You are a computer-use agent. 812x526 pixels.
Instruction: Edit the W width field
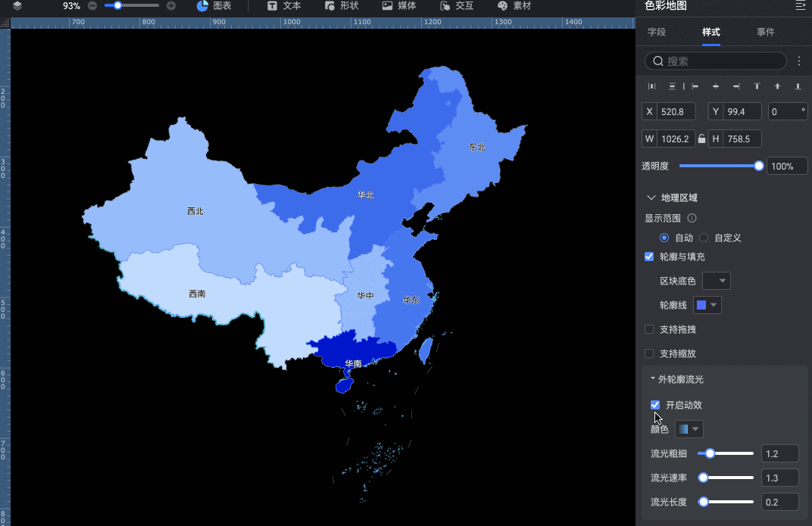point(669,139)
